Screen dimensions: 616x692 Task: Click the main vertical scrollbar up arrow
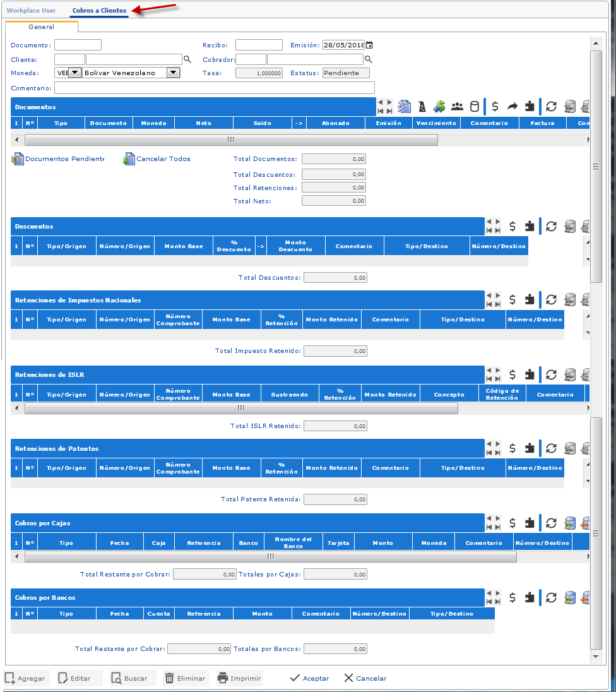(x=596, y=43)
